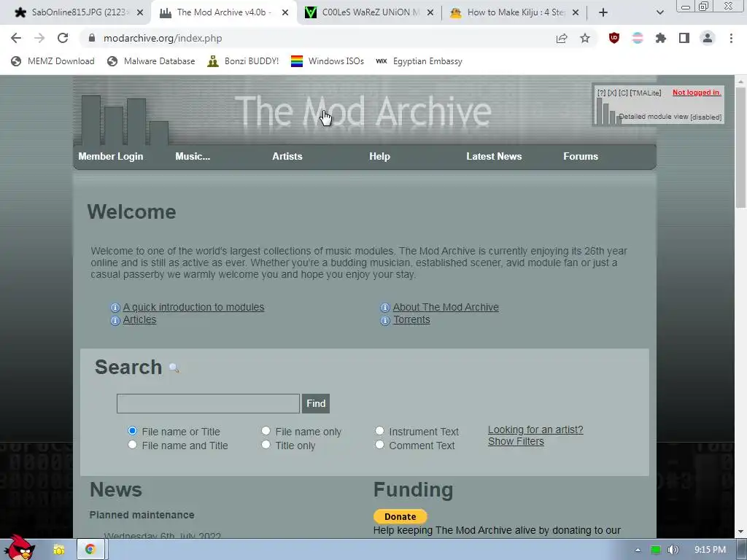The height and width of the screenshot is (560, 747).
Task: Bookmark this page with the star icon
Action: [585, 38]
